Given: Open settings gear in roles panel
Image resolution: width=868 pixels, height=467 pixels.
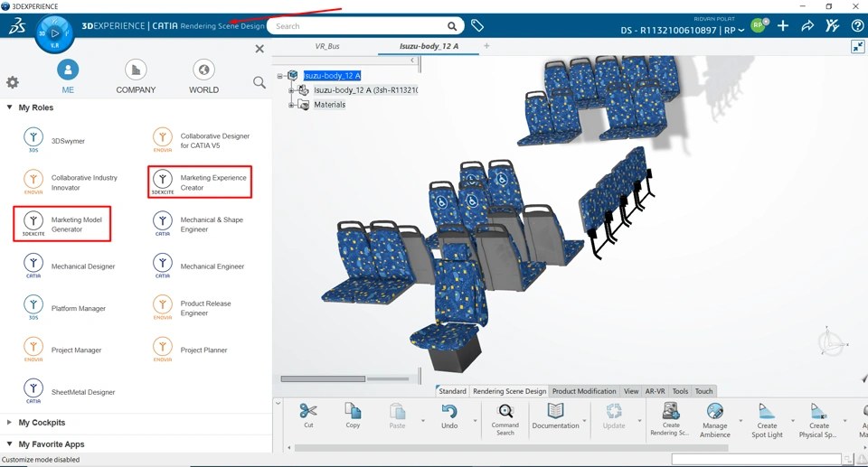Looking at the screenshot, I should (x=13, y=82).
